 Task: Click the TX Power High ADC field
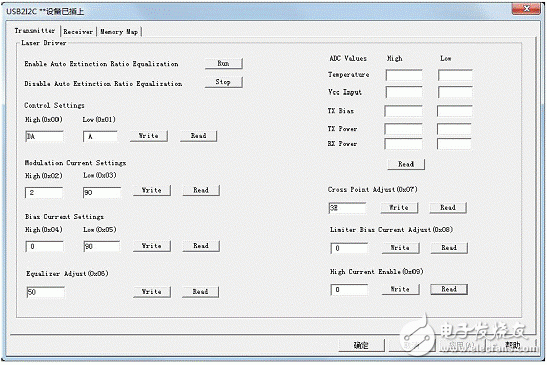[403, 129]
